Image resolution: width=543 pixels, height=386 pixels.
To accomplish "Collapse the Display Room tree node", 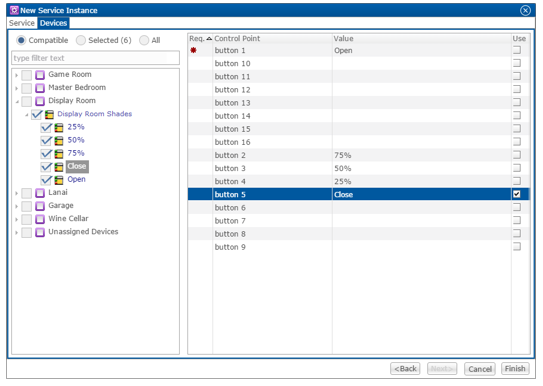I will [17, 101].
